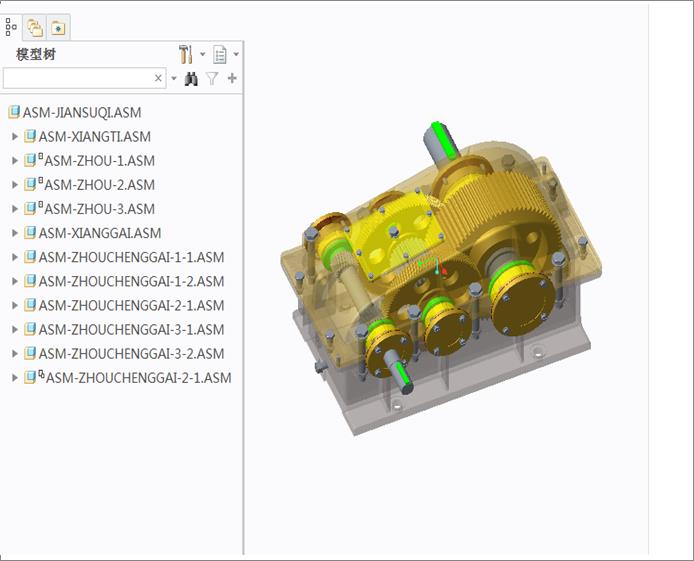The width and height of the screenshot is (694, 561).
Task: Select ASM-ZHOU-2.ASM in the tree
Action: pos(100,185)
